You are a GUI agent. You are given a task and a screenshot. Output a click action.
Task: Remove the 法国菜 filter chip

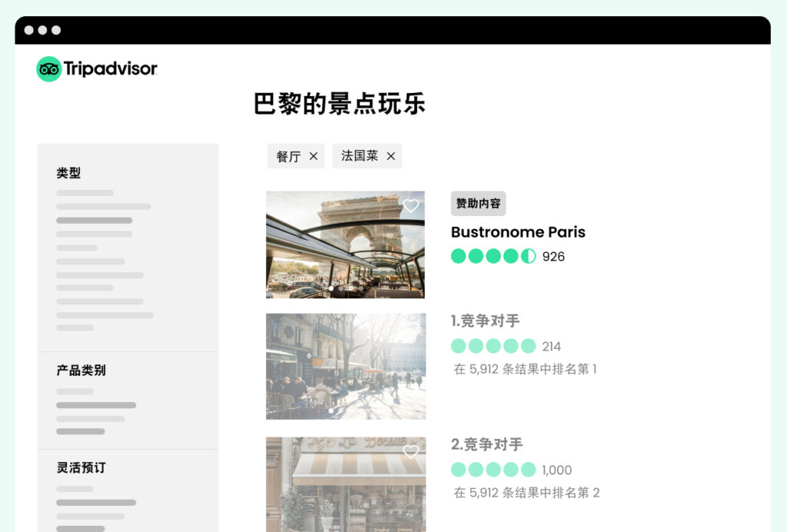click(x=390, y=156)
